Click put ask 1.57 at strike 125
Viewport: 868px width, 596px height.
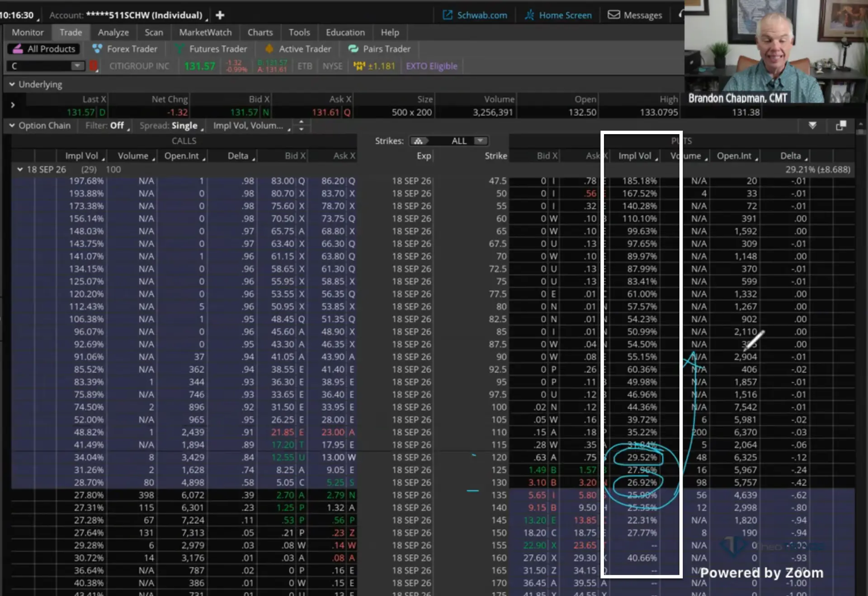click(588, 470)
